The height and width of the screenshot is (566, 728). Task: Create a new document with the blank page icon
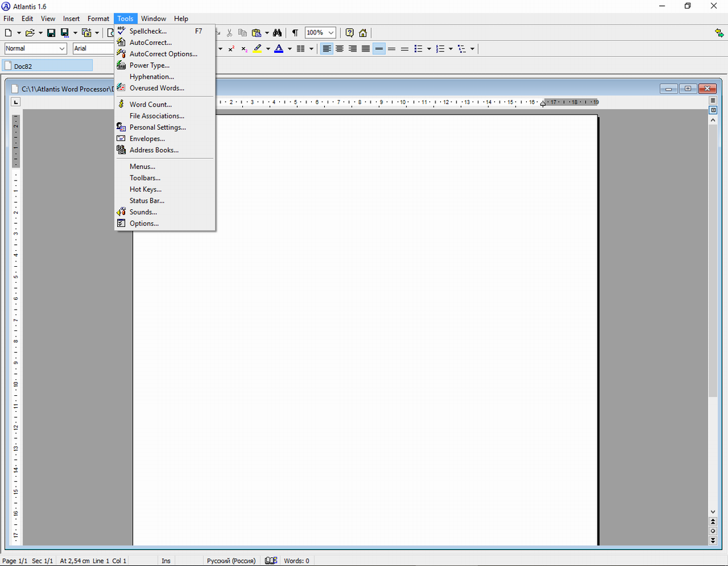[x=9, y=33]
